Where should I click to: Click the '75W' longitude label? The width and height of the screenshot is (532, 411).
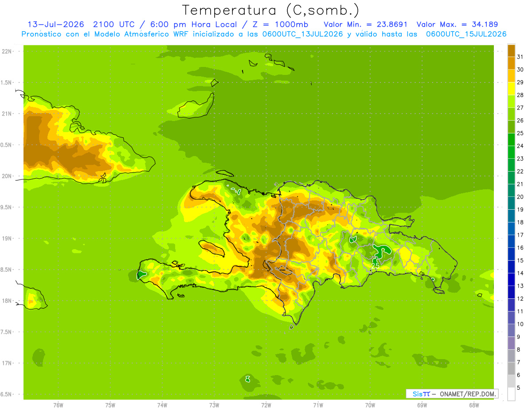coord(110,405)
